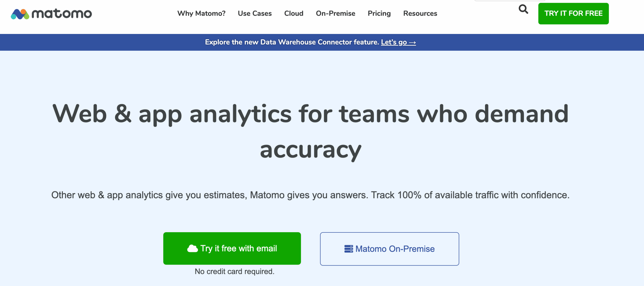The image size is (644, 286).
Task: Click the Matomo logo
Action: click(51, 14)
